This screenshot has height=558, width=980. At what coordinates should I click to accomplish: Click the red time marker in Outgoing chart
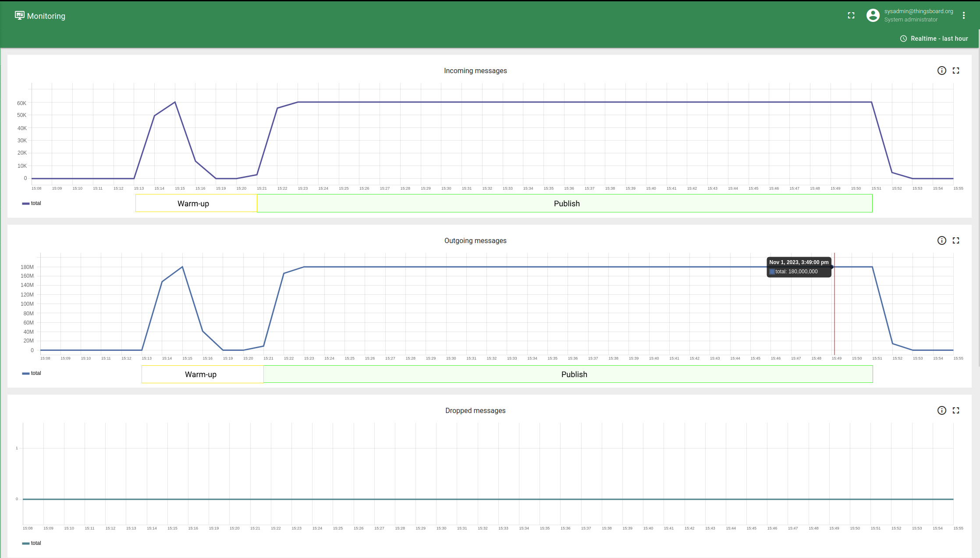[x=834, y=307]
